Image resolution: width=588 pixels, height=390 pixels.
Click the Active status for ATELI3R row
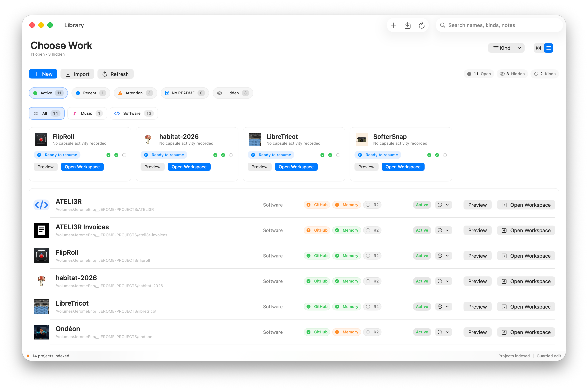pos(422,205)
